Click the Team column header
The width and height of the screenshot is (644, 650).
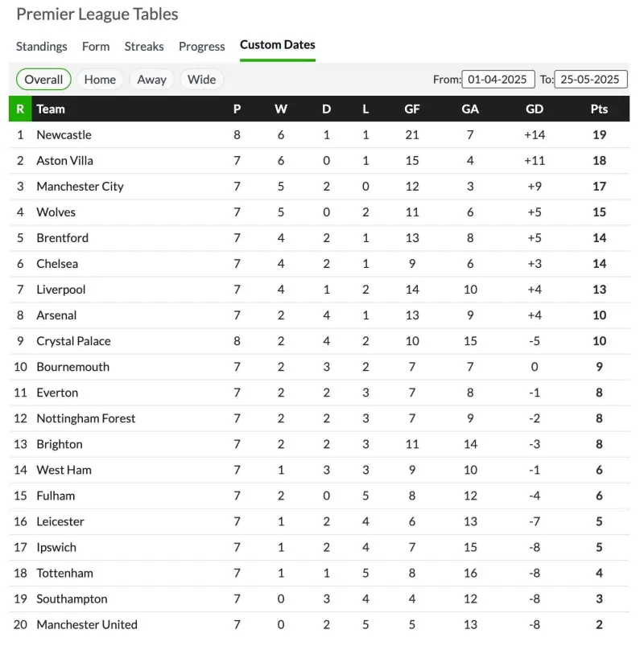click(51, 109)
